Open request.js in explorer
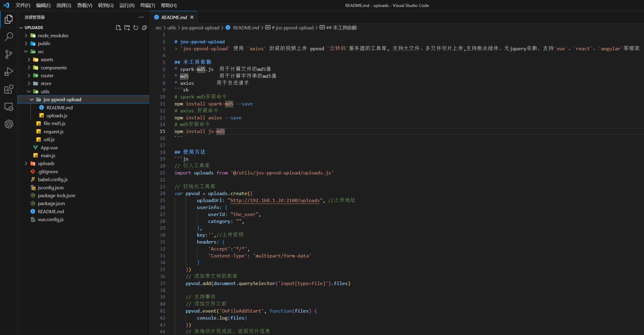Screen dimensions: 644x335 coord(54,131)
